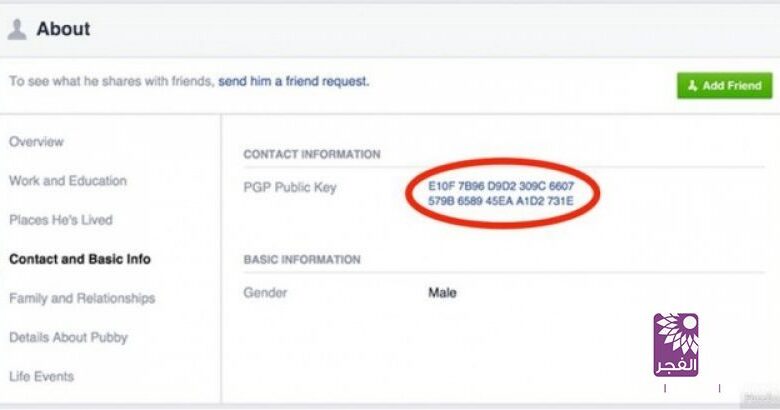Click the Contact Information section header

pyautogui.click(x=312, y=154)
